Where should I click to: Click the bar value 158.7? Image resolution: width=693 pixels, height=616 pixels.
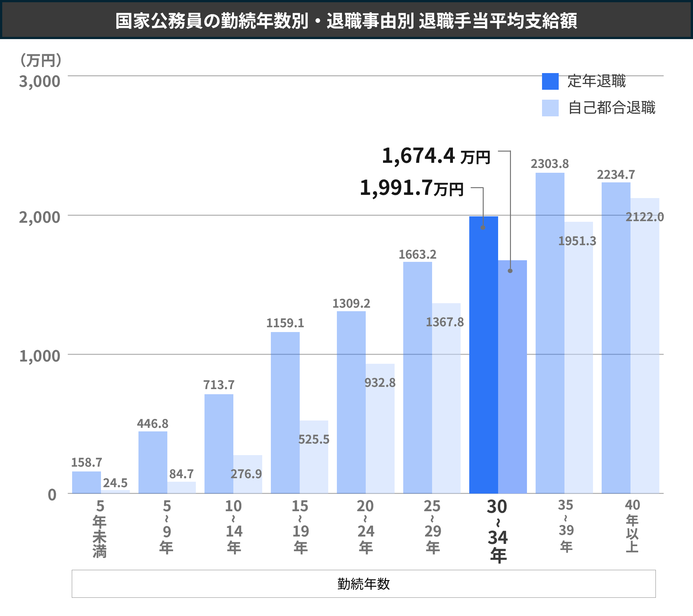87,463
